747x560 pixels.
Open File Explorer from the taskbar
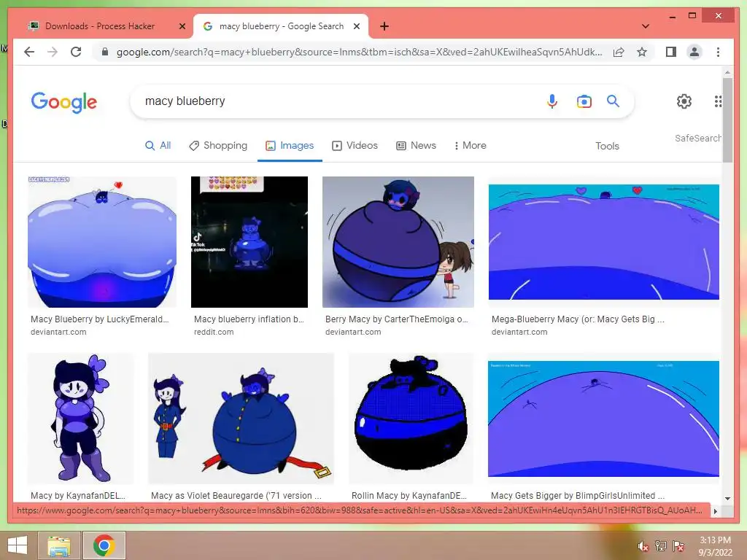(60, 545)
